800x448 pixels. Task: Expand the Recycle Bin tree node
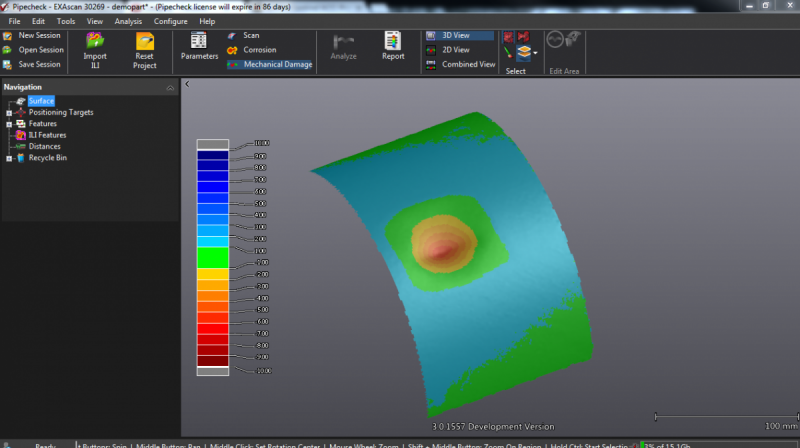9,158
